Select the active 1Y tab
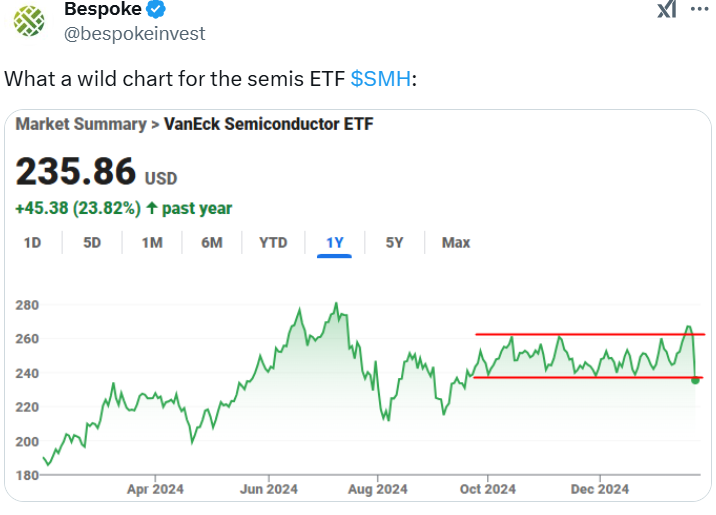 point(334,243)
